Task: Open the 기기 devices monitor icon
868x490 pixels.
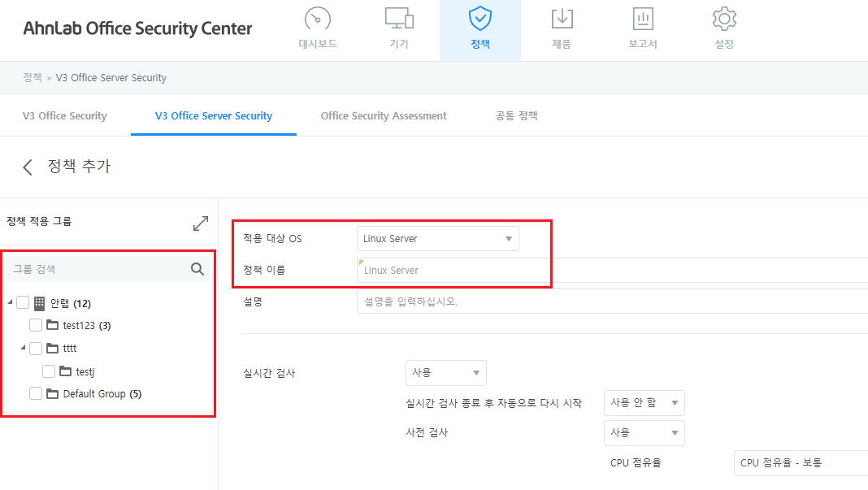Action: tap(399, 19)
